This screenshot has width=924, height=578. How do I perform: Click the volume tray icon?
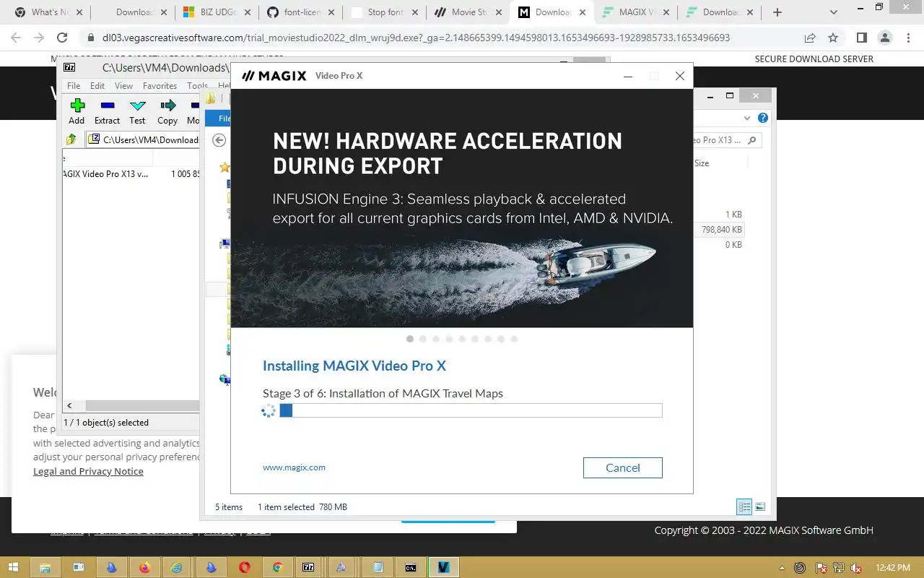click(857, 568)
